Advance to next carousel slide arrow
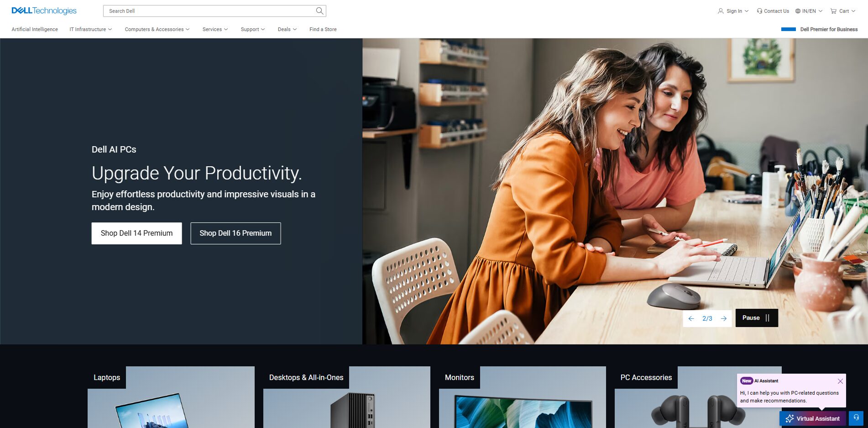This screenshot has height=428, width=868. 724,318
